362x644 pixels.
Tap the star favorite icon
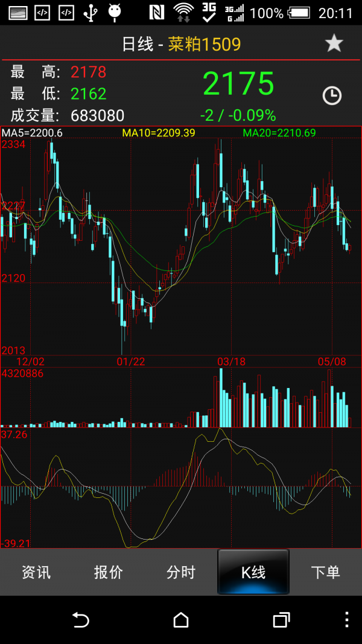coord(334,43)
